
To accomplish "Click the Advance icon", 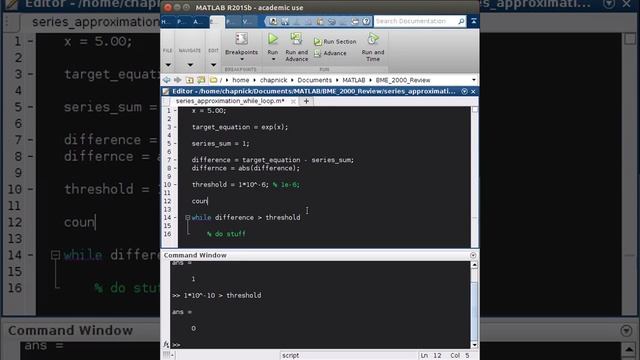I will pyautogui.click(x=318, y=53).
